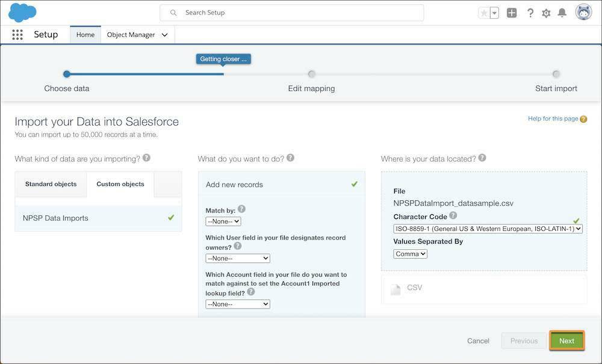Viewport: 602px width, 364px height.
Task: Expand the Object Manager chevron menu
Action: point(165,35)
